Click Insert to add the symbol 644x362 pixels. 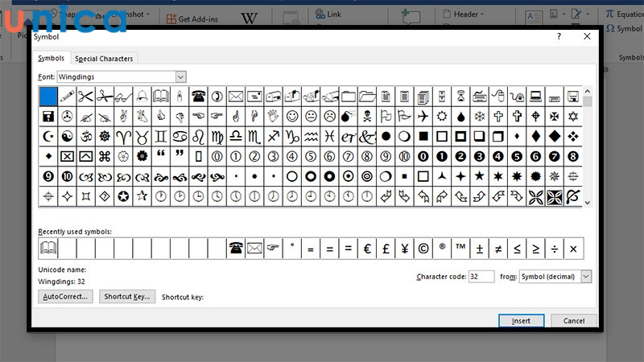[x=521, y=320]
